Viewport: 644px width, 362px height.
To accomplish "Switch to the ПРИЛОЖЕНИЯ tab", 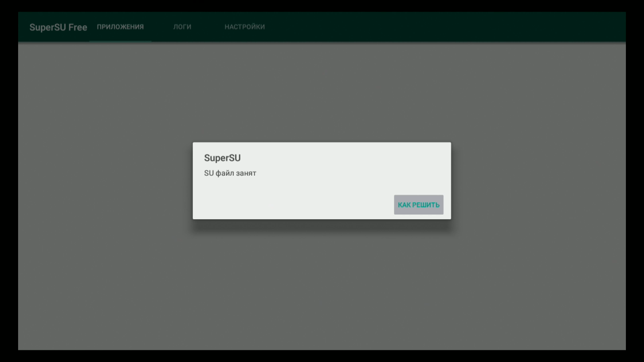I will coord(120,27).
